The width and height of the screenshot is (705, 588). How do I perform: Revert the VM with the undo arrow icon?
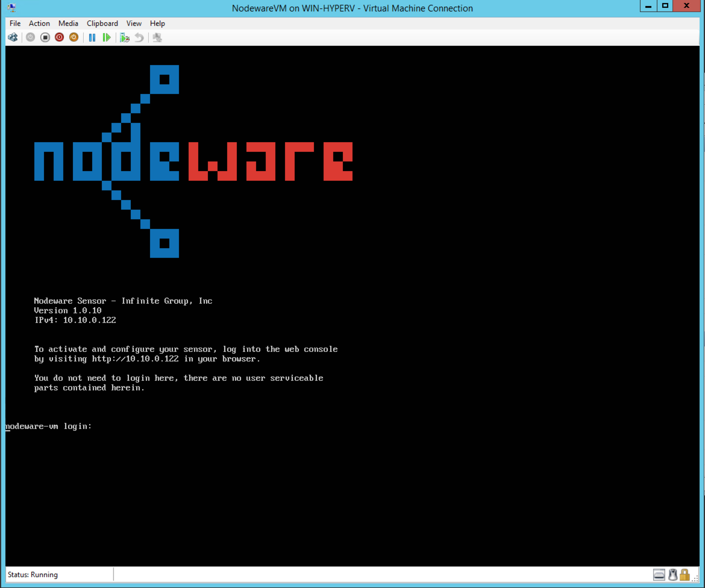tap(139, 37)
